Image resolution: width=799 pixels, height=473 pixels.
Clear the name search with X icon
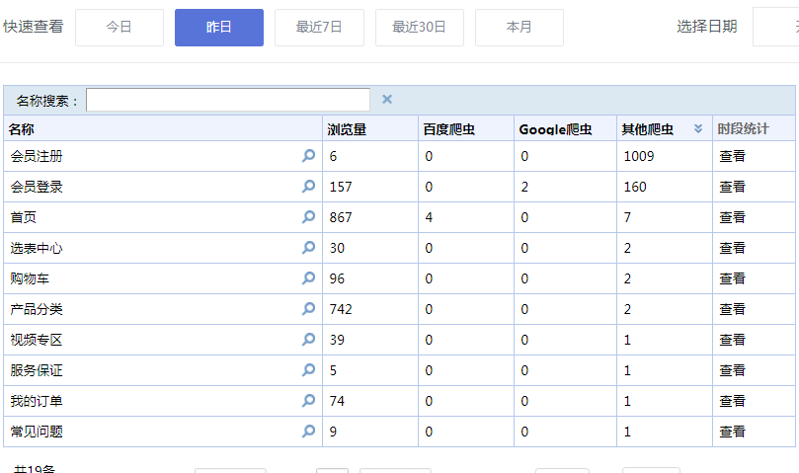point(387,99)
